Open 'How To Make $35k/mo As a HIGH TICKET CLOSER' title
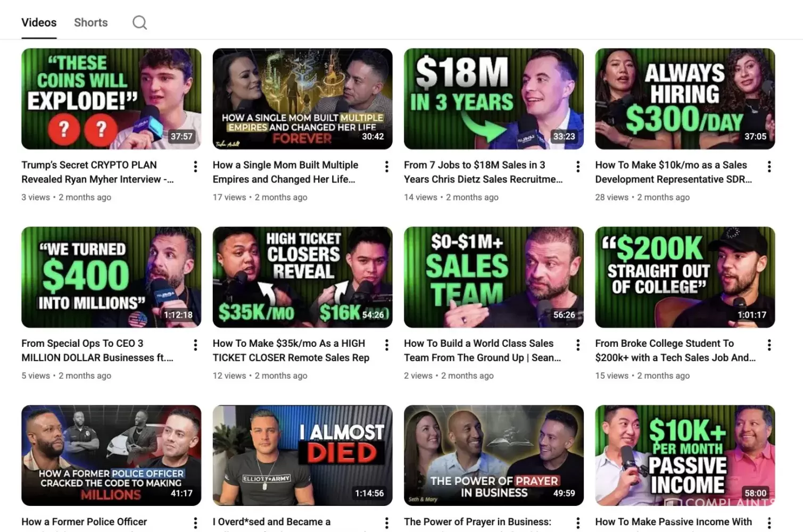Viewport: 803px width, 532px height. coord(291,350)
